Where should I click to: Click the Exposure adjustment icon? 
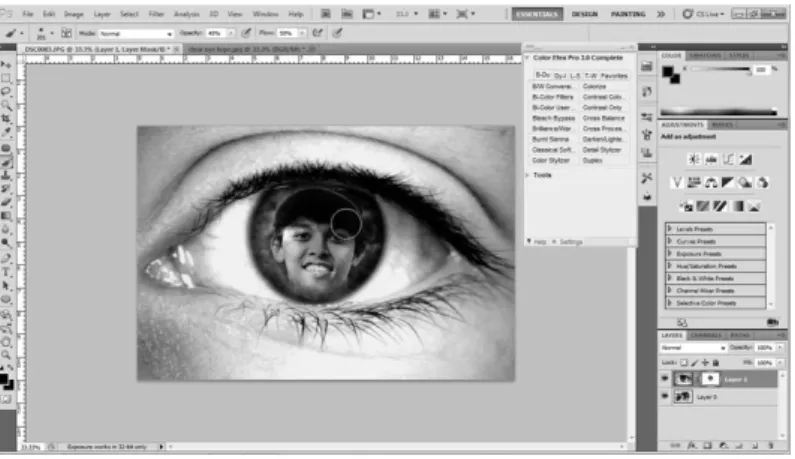click(745, 159)
